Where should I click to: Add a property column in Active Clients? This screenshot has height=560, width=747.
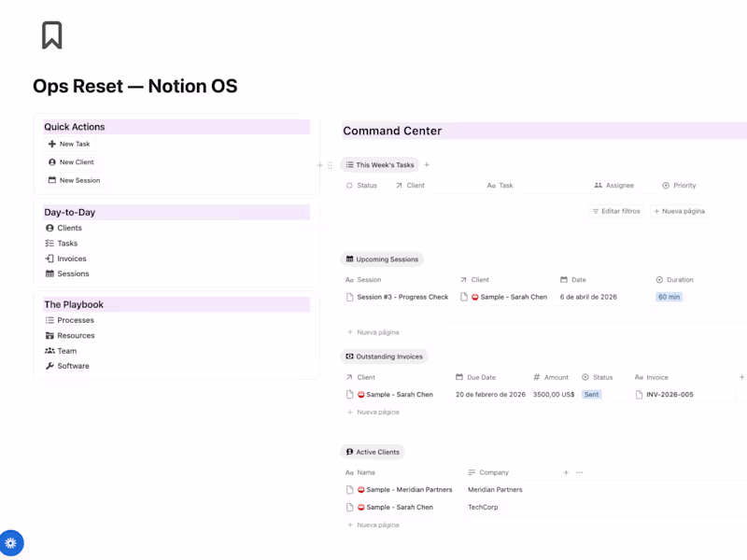click(x=566, y=472)
